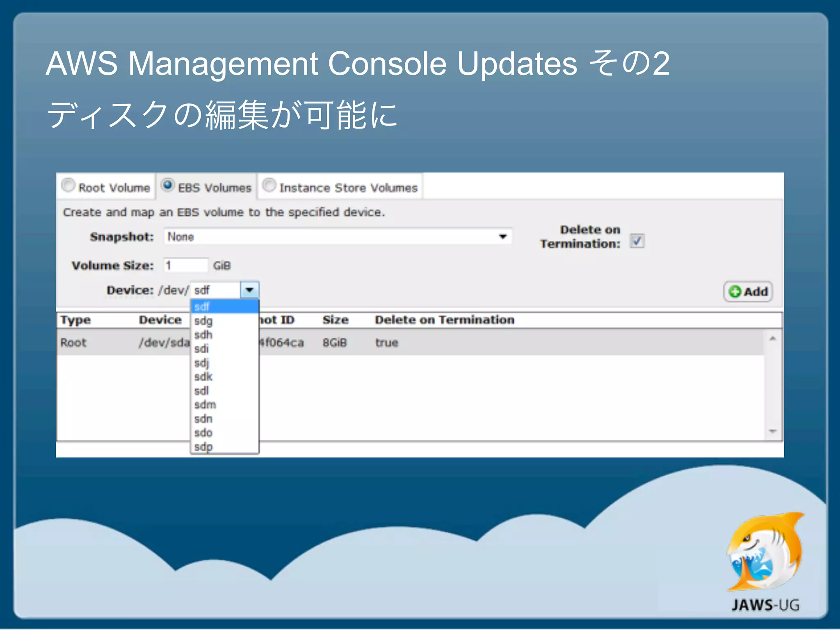This screenshot has height=630, width=840.
Task: Choose sdg in the device list
Action: click(225, 321)
